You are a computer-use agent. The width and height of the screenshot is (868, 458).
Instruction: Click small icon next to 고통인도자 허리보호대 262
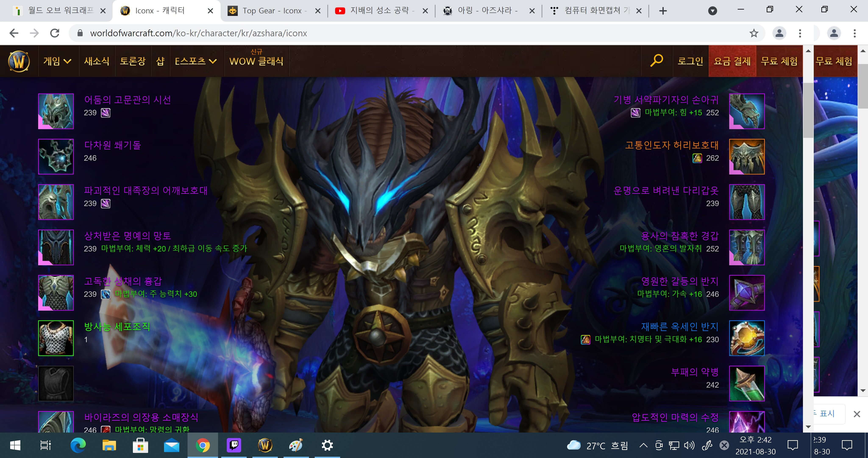[697, 158]
